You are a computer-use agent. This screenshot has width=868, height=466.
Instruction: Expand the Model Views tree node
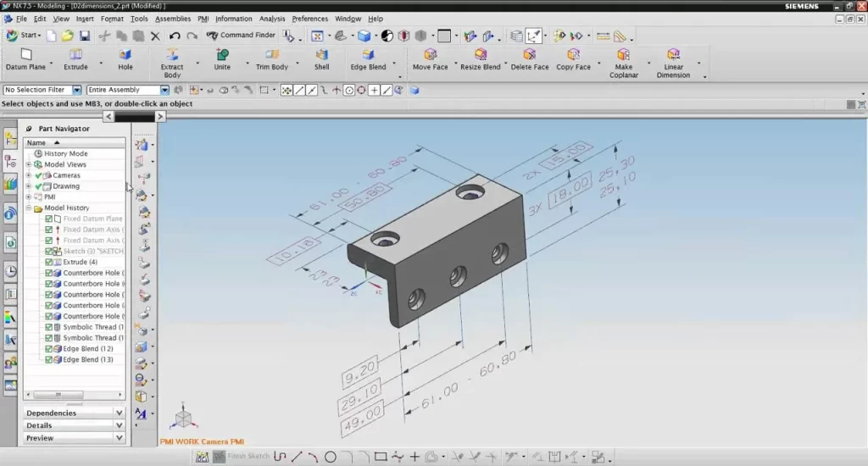click(x=28, y=164)
